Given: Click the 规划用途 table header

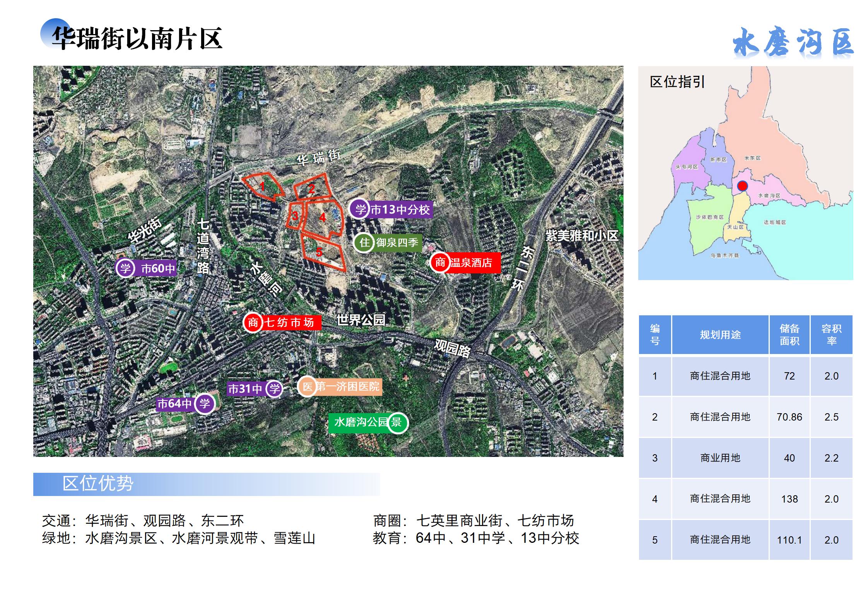Looking at the screenshot, I should coord(720,335).
